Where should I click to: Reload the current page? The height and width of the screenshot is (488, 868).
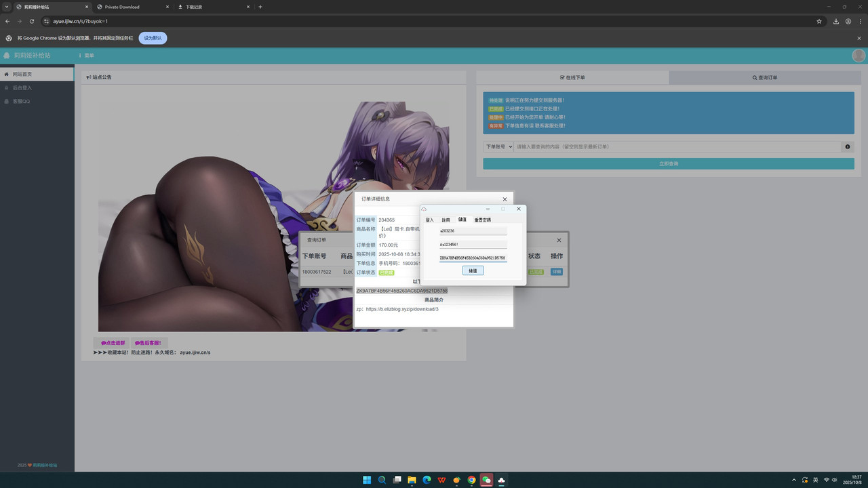[32, 21]
